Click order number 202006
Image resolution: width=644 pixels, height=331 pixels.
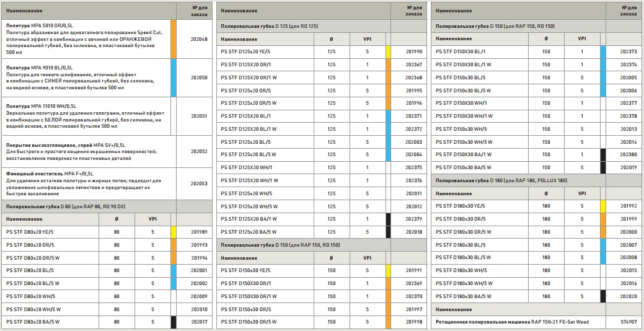coord(629,90)
